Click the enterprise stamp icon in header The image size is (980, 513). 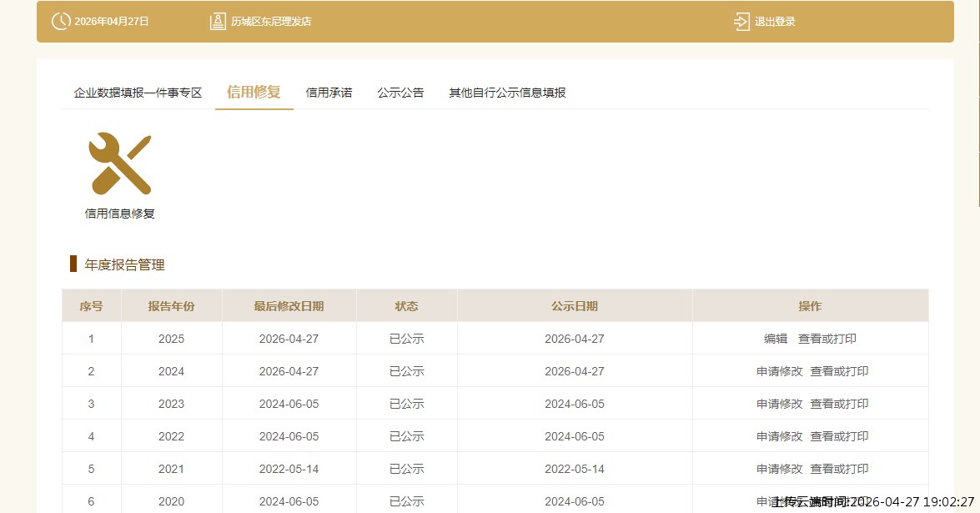click(218, 22)
